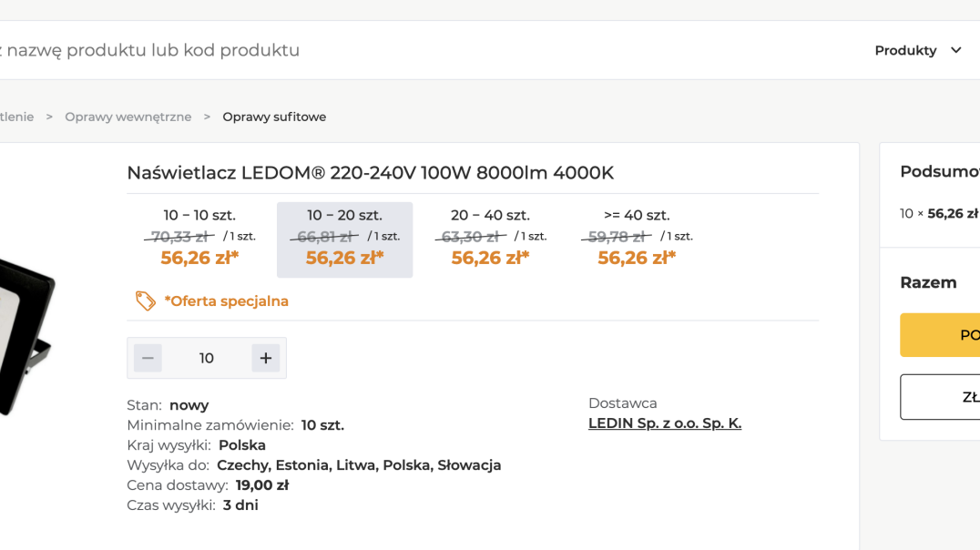Click the partially visible first breadcrumb link
This screenshot has width=980, height=550.
[17, 117]
